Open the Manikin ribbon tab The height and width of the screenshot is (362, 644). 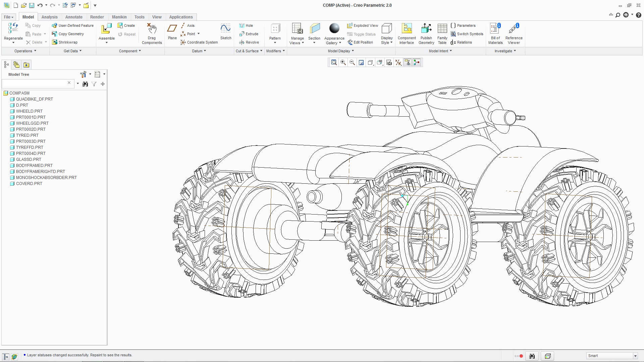pos(119,17)
